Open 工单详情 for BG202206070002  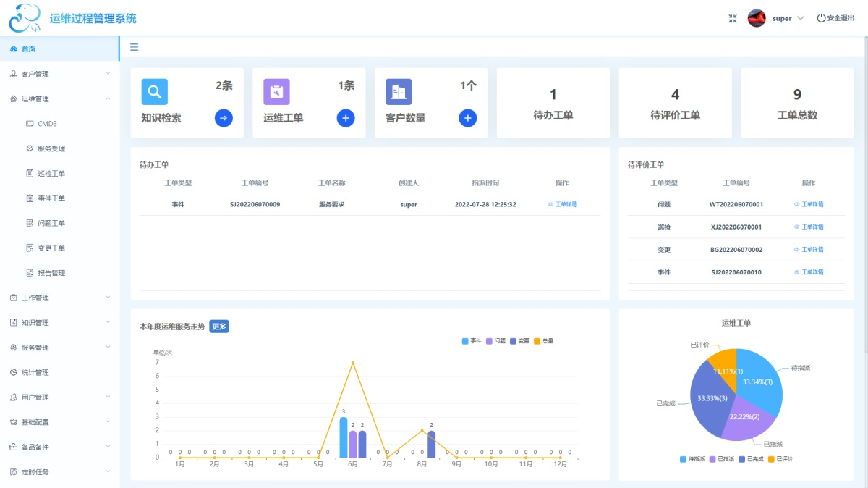tap(809, 250)
